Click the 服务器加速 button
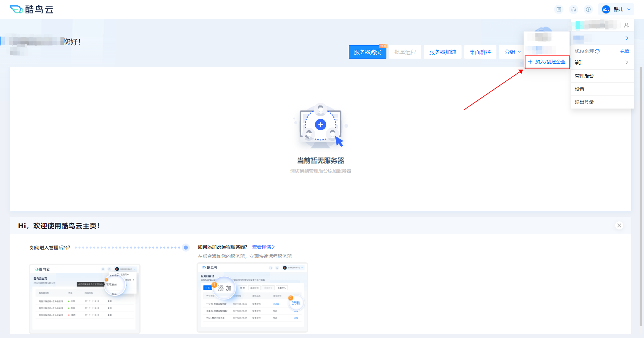644x338 pixels. [x=443, y=52]
